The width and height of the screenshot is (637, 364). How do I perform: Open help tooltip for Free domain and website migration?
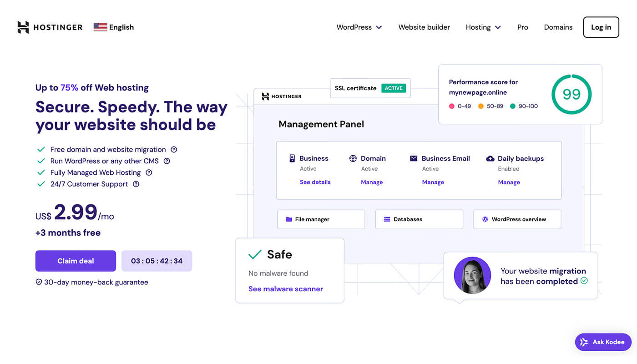point(174,149)
